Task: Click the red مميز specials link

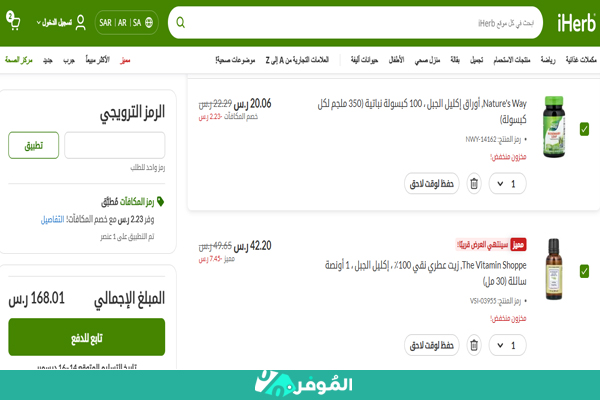Action: pos(125,60)
